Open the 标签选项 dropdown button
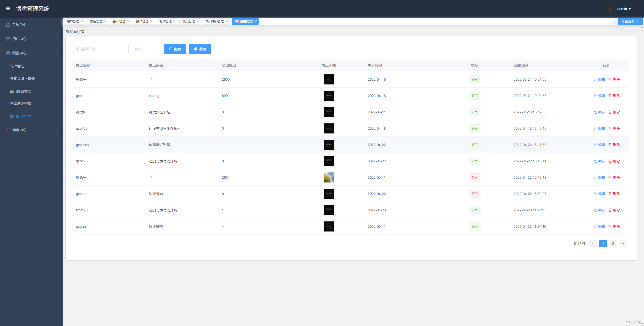The width and height of the screenshot is (644, 326). coord(630,21)
